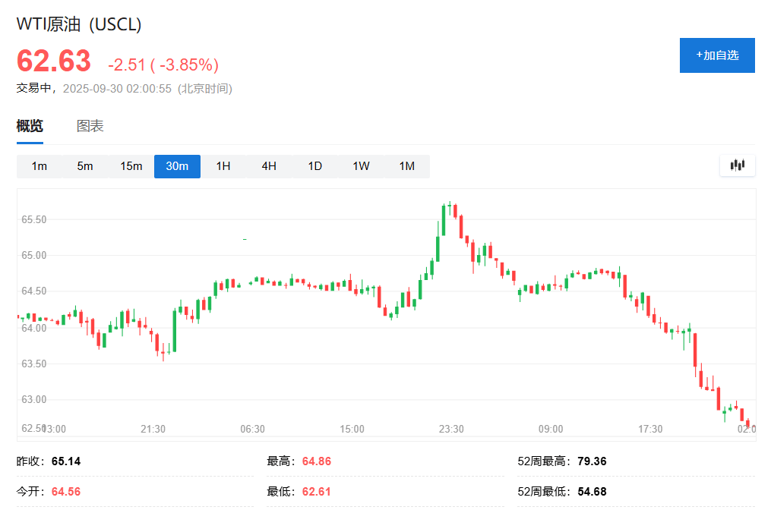Switch to the 图表 tab
This screenshot has width=771, height=532.
tap(91, 126)
